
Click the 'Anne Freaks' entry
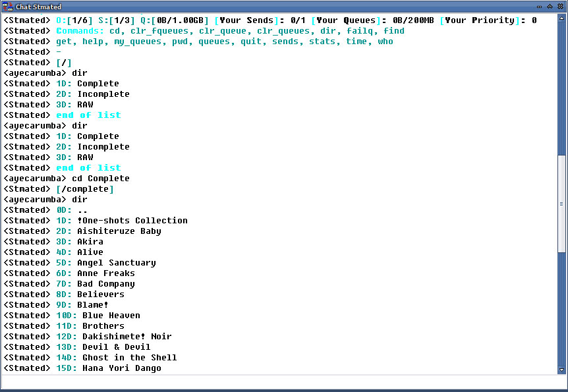[106, 273]
